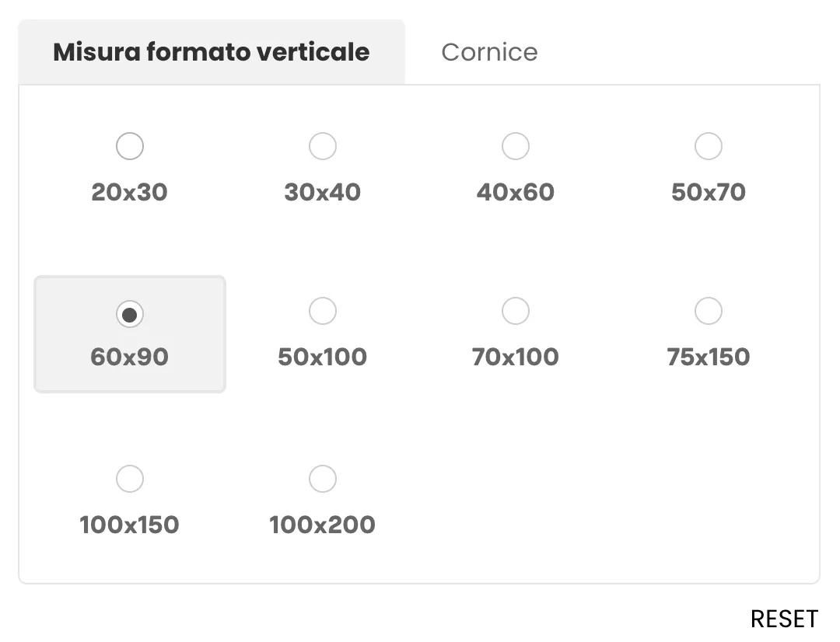Pick the 75x150 radio button
Image resolution: width=840 pixels, height=642 pixels.
point(708,311)
